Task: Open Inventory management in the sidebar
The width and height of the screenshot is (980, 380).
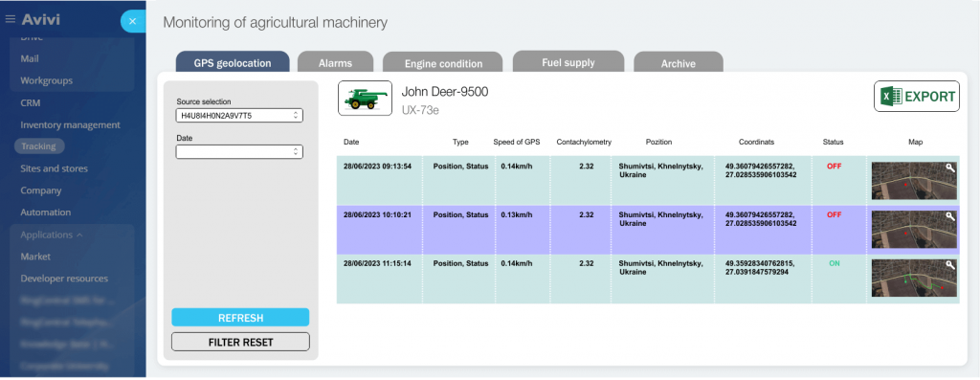Action: click(71, 125)
